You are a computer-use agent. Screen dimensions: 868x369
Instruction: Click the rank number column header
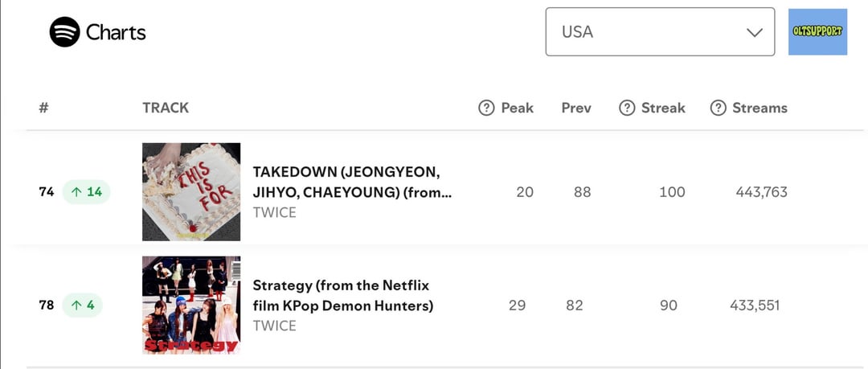coord(43,108)
